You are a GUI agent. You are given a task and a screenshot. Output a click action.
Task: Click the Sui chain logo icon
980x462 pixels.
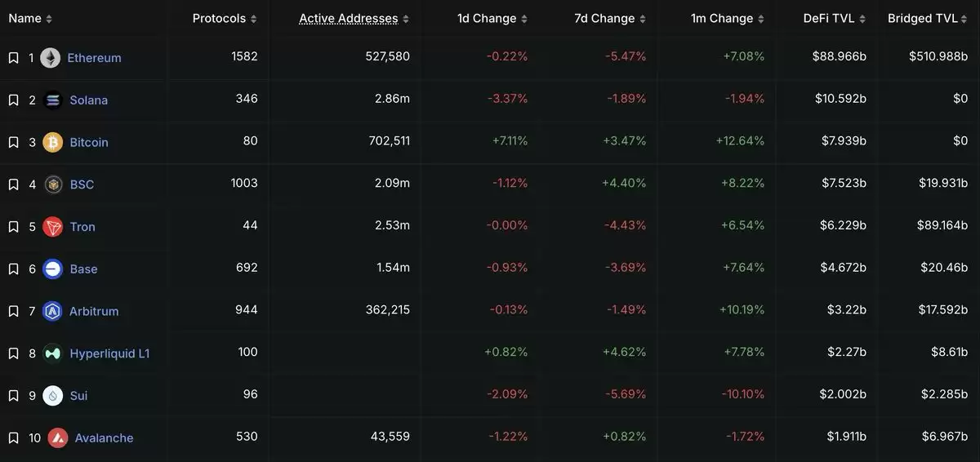[x=53, y=396]
